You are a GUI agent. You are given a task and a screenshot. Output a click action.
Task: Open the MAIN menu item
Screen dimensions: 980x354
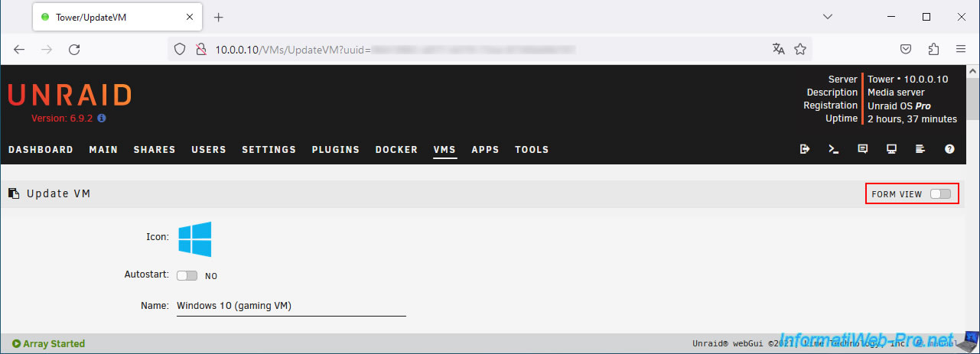click(x=103, y=150)
